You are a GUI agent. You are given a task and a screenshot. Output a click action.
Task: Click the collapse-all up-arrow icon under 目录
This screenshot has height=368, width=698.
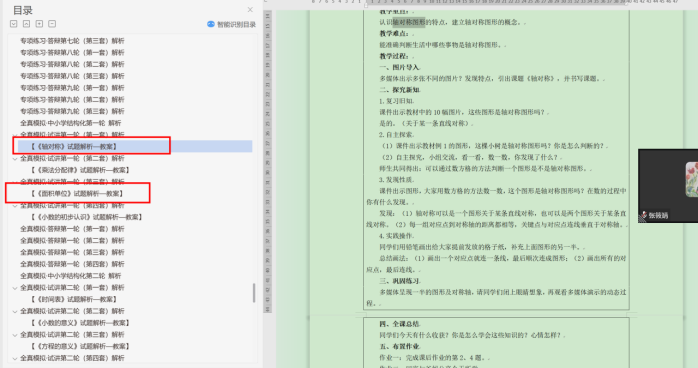click(27, 24)
